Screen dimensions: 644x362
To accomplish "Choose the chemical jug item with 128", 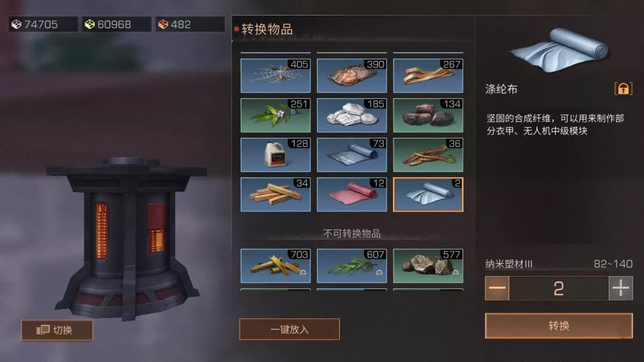I will 275,154.
